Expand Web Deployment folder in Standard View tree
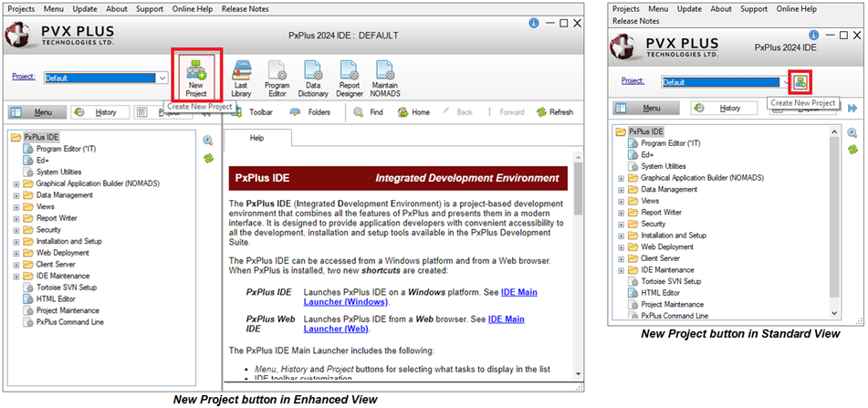 (622, 246)
